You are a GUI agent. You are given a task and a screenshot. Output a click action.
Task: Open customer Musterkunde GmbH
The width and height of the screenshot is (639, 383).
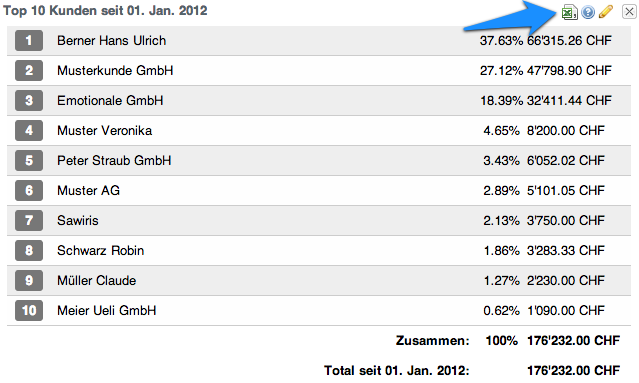(x=115, y=70)
